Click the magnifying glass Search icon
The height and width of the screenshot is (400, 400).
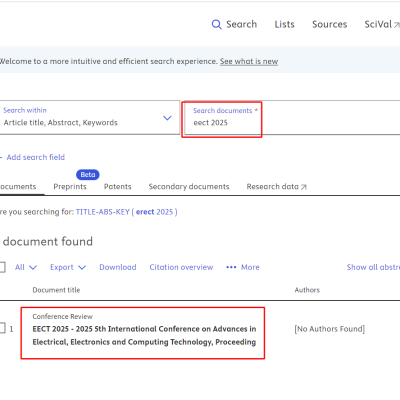216,24
